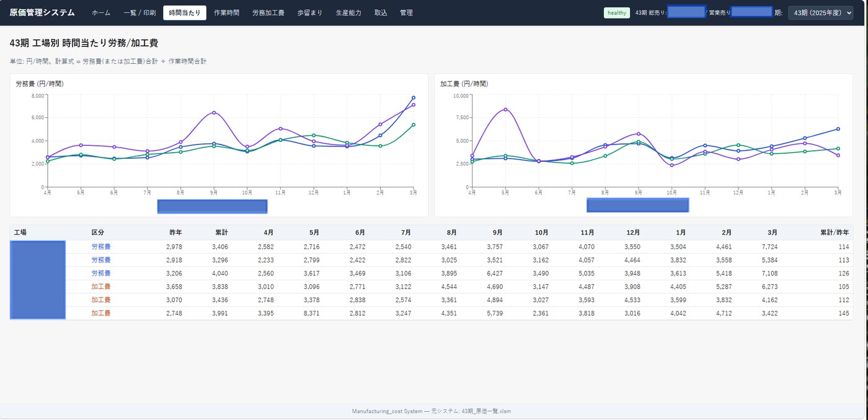The width and height of the screenshot is (868, 420).
Task: Open the ホーム navigation tab
Action: tap(101, 12)
